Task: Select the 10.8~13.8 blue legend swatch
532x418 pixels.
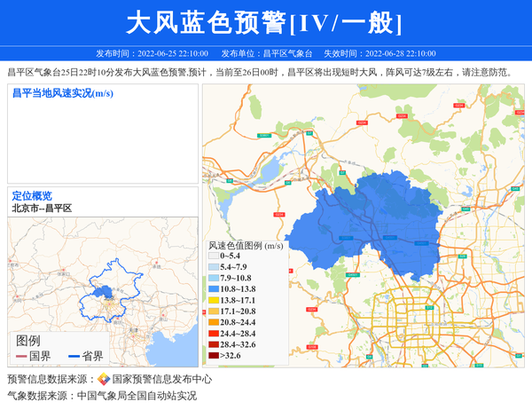Action: click(x=214, y=289)
